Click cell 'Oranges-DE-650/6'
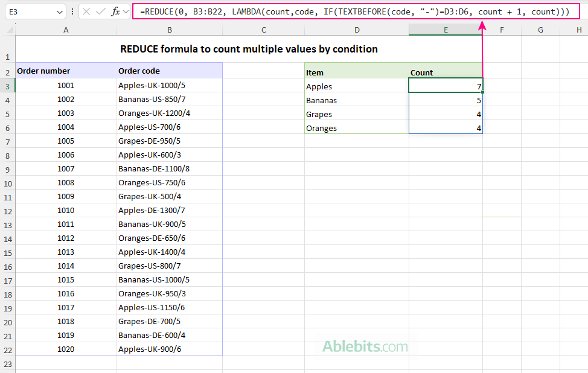The height and width of the screenshot is (373, 588). (170, 238)
